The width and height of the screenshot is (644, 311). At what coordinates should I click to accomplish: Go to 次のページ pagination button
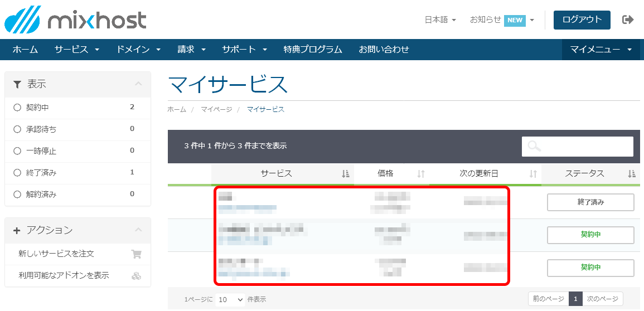[x=603, y=299]
